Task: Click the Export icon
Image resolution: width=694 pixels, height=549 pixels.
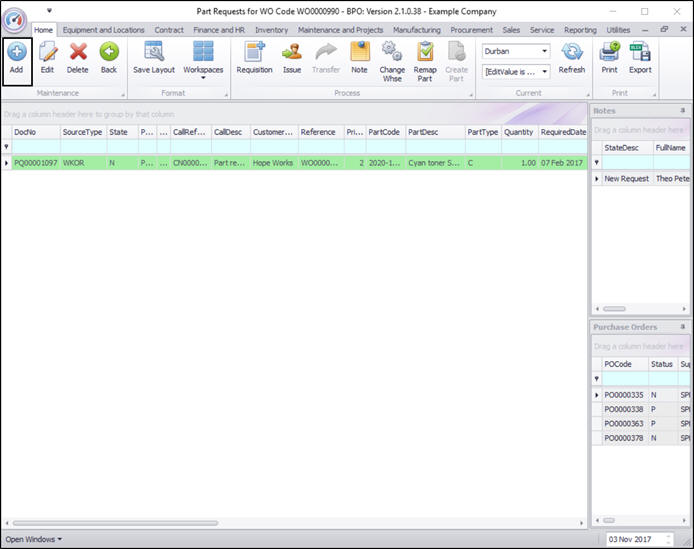Action: point(640,51)
